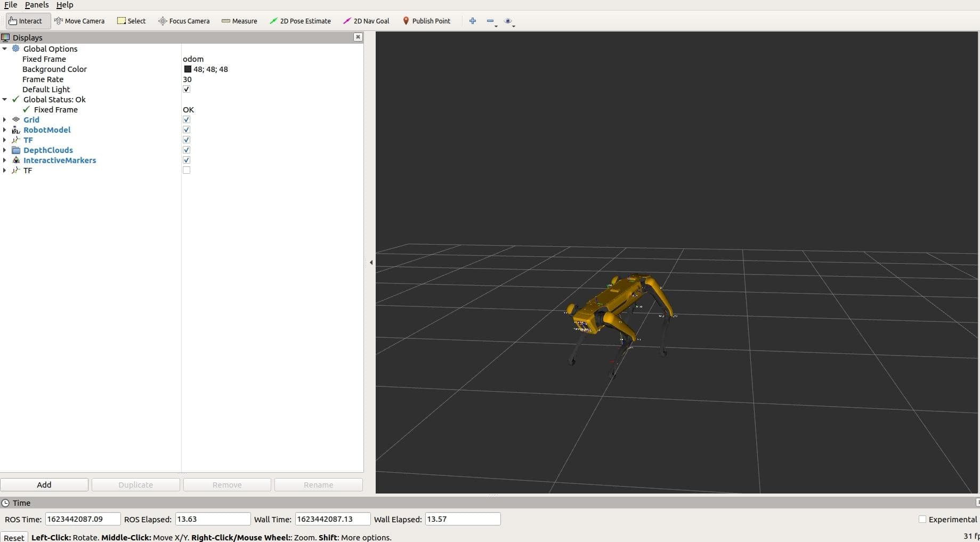Click the blue minus remove-tool icon
The height and width of the screenshot is (542, 980).
[490, 21]
